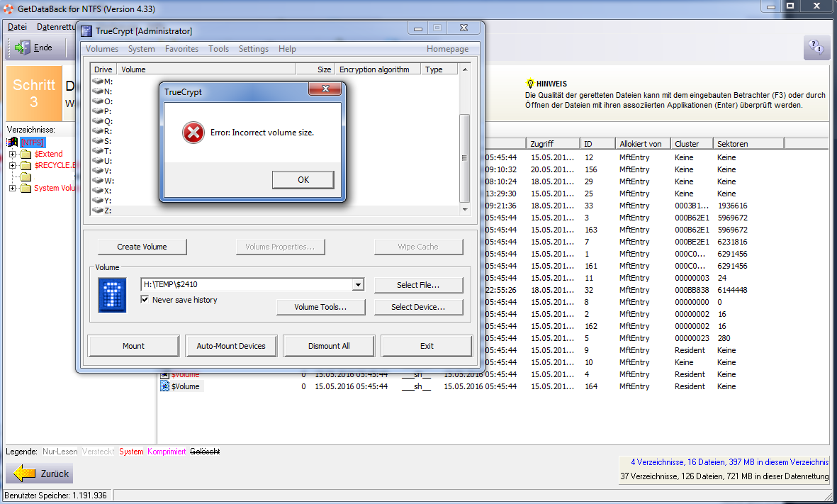Select drive Q: in the drive list
Screen dimensions: 837x504
pos(103,121)
